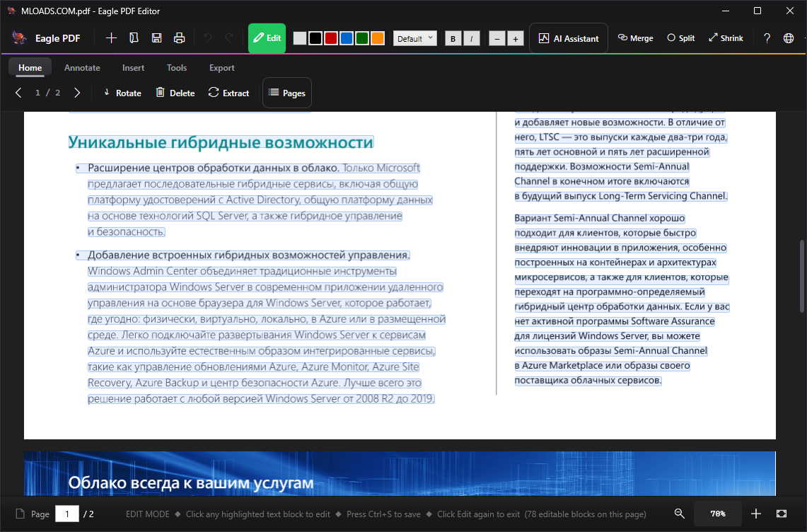Open help with the question mark icon
Screen dimensions: 807x532
[x=767, y=38]
